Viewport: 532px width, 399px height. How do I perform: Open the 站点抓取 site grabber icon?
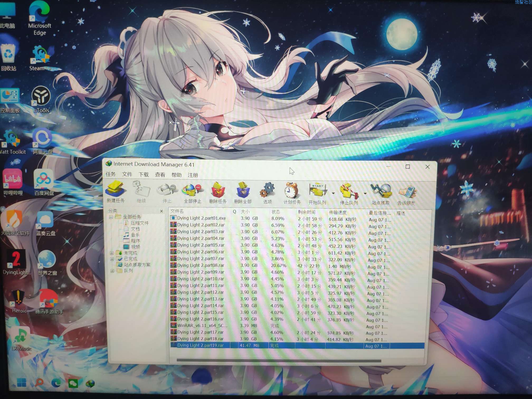point(381,194)
